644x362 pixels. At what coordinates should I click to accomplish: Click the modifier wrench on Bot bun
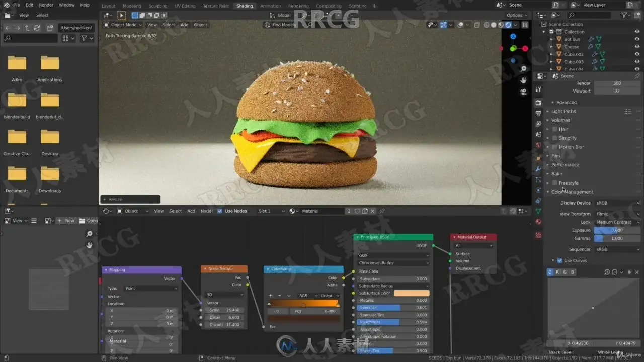[x=591, y=39]
